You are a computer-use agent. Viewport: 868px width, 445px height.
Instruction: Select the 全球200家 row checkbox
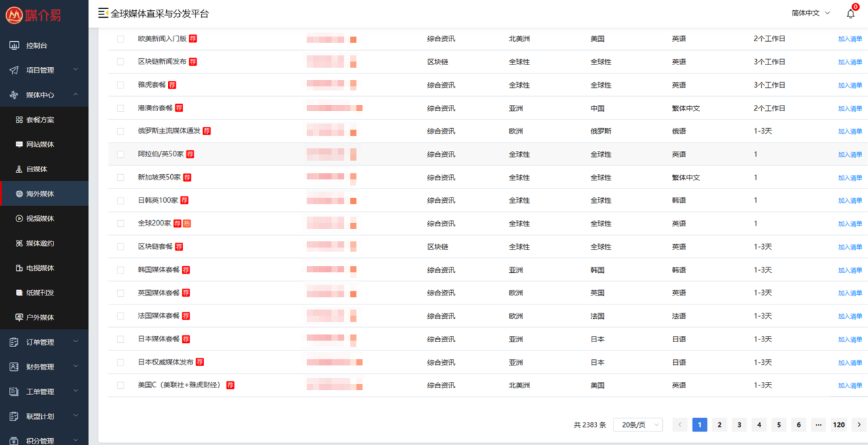[121, 224]
